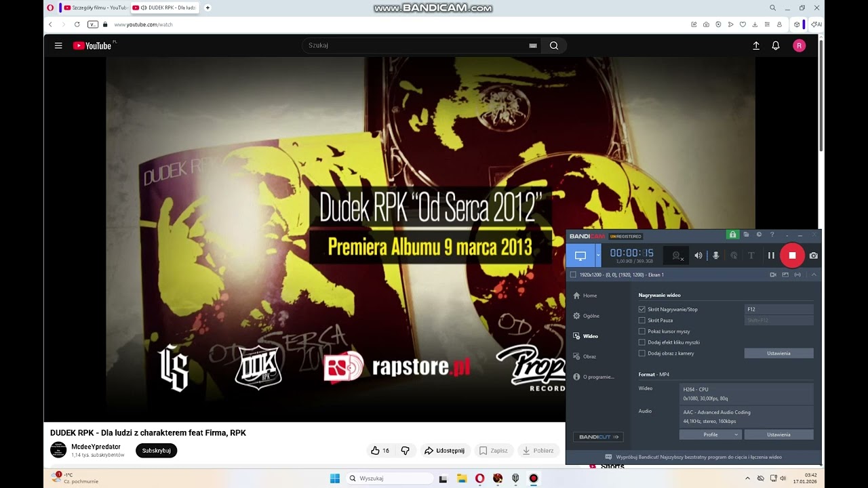Click Ustawienia button under Nagrywanie wideo
Viewport: 868px width, 488px height.
tap(778, 353)
